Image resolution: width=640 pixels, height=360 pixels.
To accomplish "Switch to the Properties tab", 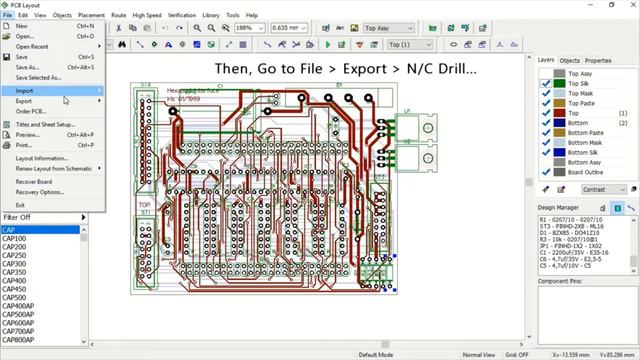I will tap(598, 60).
